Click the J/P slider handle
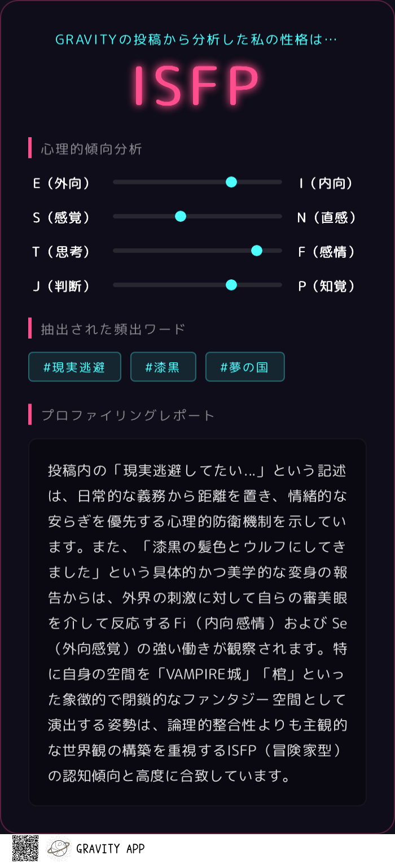This screenshot has height=868, width=395. point(231,285)
